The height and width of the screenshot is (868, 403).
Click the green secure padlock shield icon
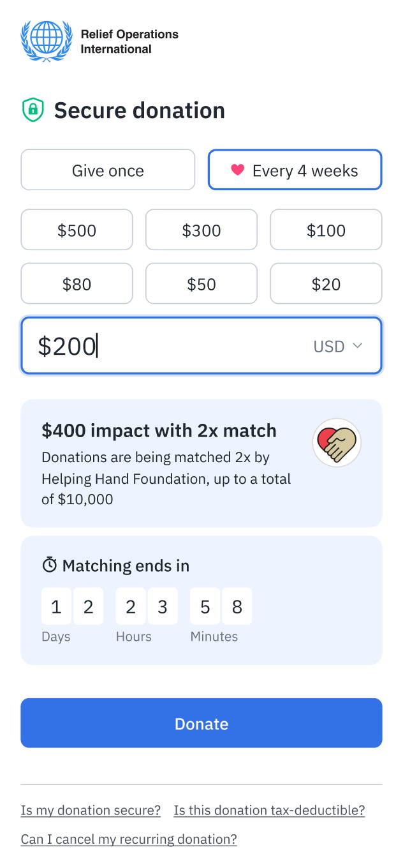point(33,110)
